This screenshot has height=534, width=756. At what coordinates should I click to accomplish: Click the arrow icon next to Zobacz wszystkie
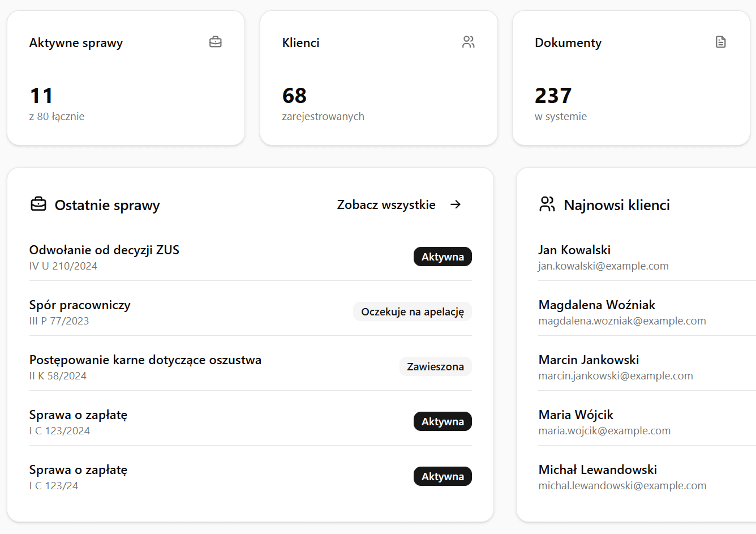(x=456, y=204)
